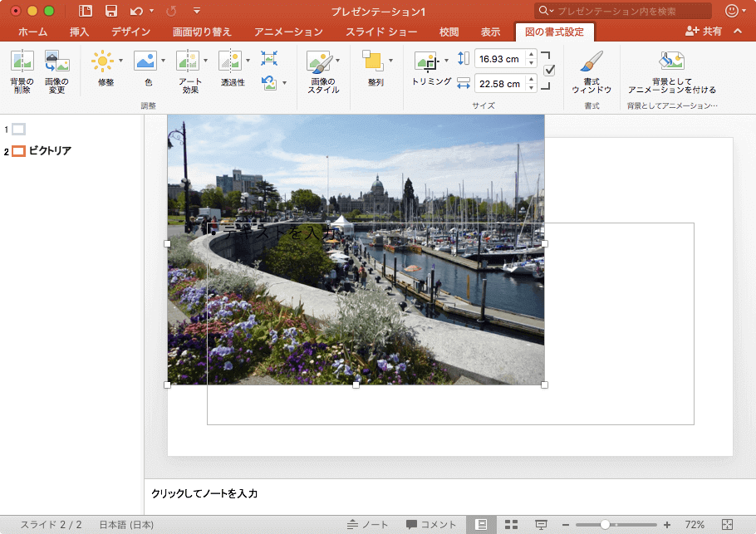
Task: Expand the Arrange (整列) dropdown arrow
Action: coord(390,61)
